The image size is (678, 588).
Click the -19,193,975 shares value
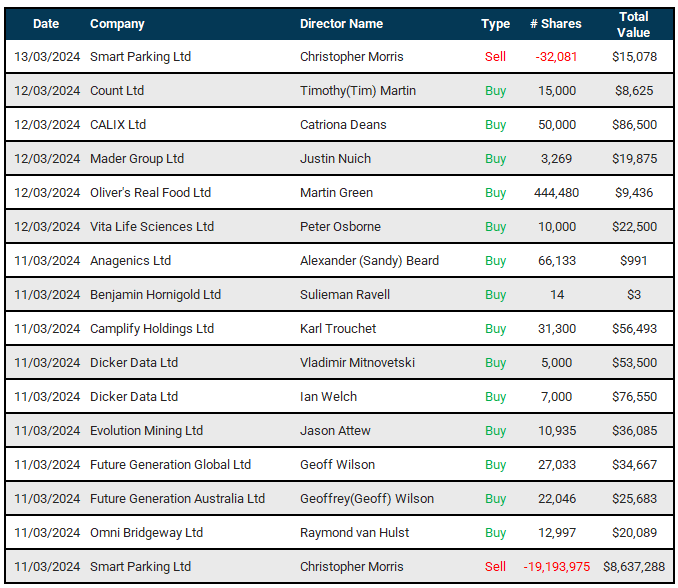tap(556, 567)
